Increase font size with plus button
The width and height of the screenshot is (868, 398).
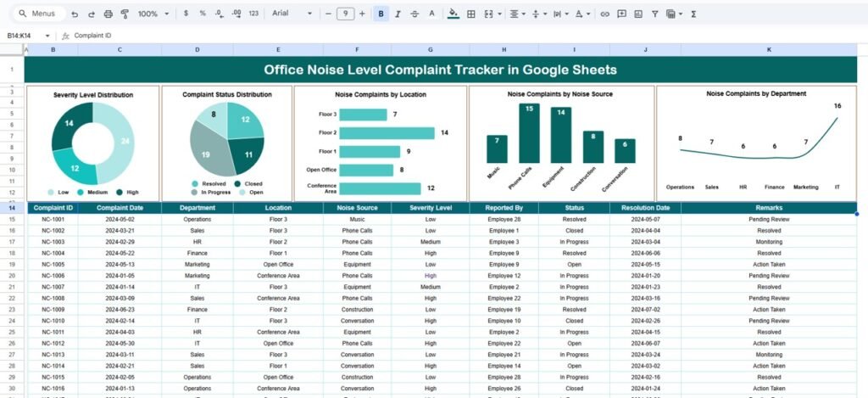coord(362,14)
